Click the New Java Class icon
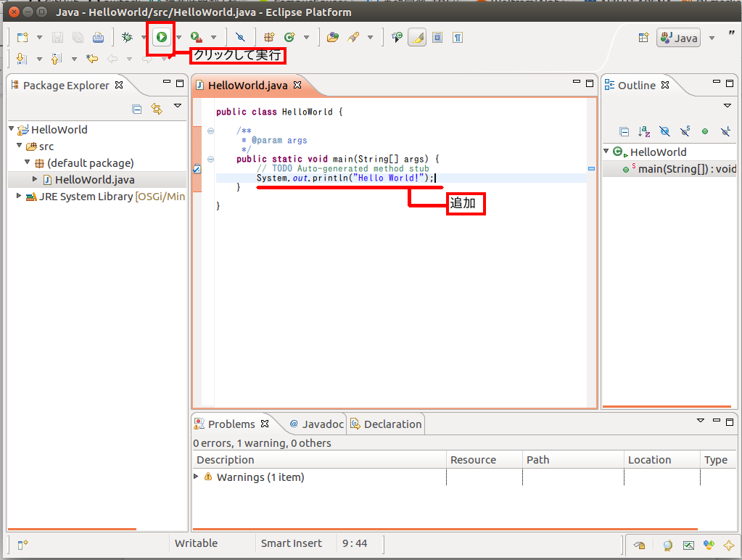This screenshot has height=560, width=742. (289, 37)
